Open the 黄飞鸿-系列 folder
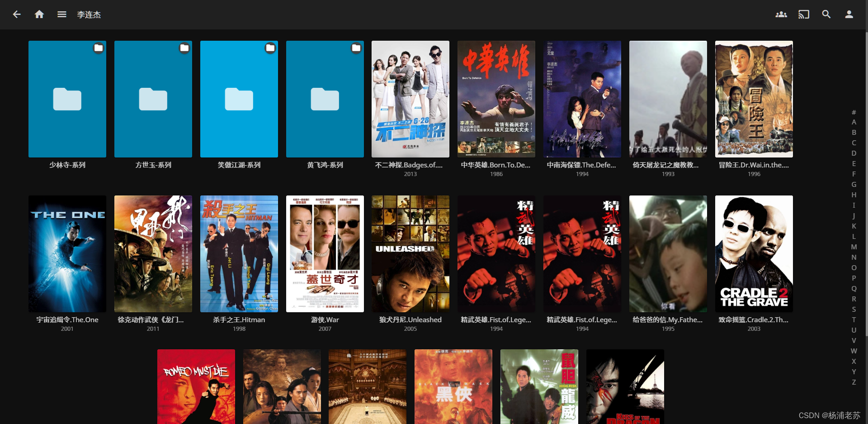This screenshot has height=424, width=868. 325,99
